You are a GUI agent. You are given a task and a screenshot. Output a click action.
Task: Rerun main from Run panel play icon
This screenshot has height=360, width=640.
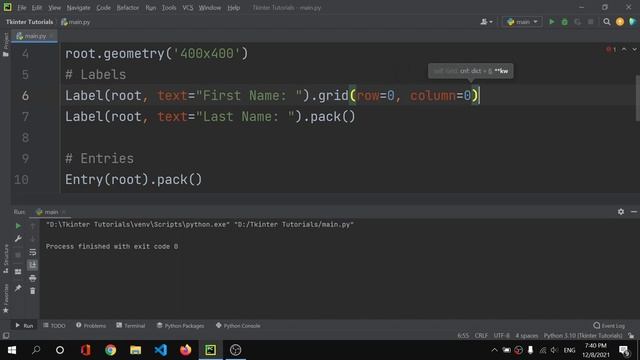18,226
